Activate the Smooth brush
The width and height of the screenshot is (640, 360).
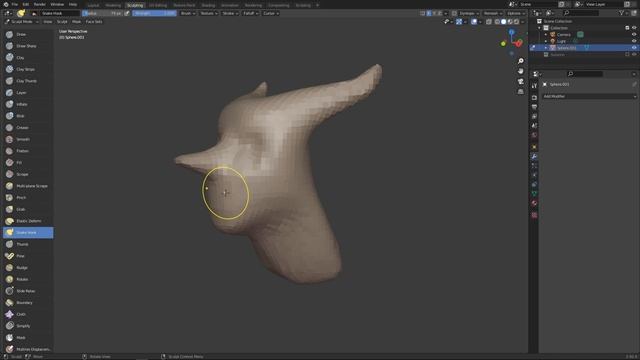(28, 139)
